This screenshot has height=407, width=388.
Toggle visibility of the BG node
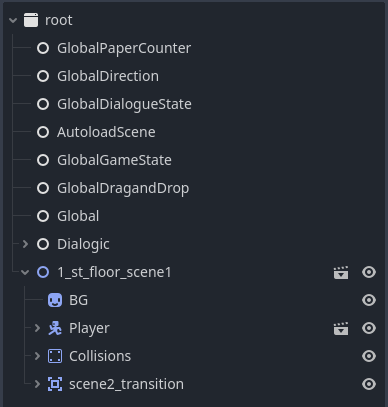(369, 300)
